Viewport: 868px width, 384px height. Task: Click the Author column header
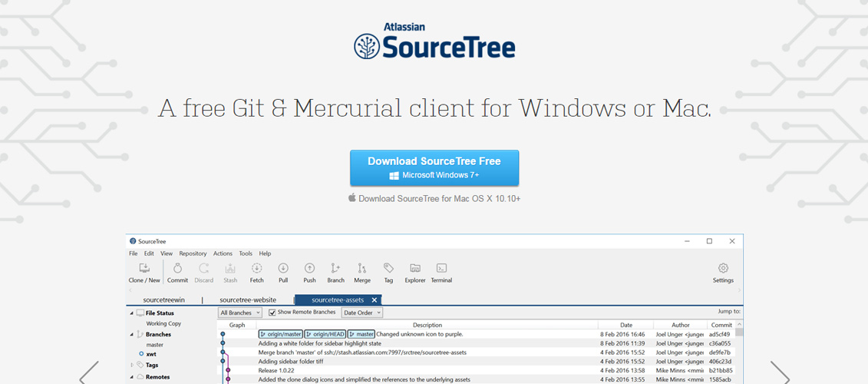click(680, 326)
